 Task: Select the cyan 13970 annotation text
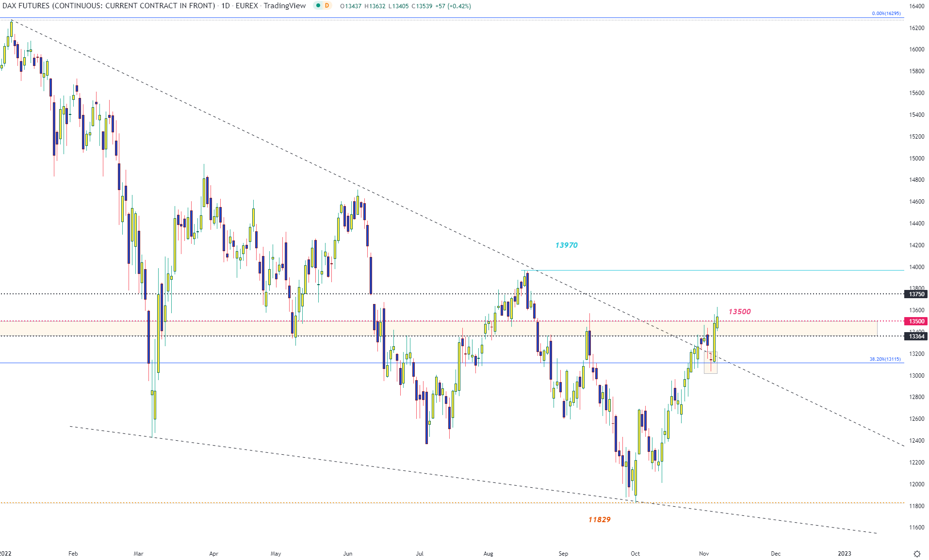pos(567,245)
